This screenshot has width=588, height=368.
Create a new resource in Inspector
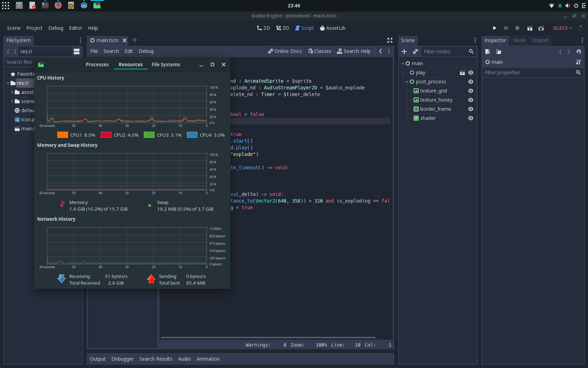coord(488,52)
